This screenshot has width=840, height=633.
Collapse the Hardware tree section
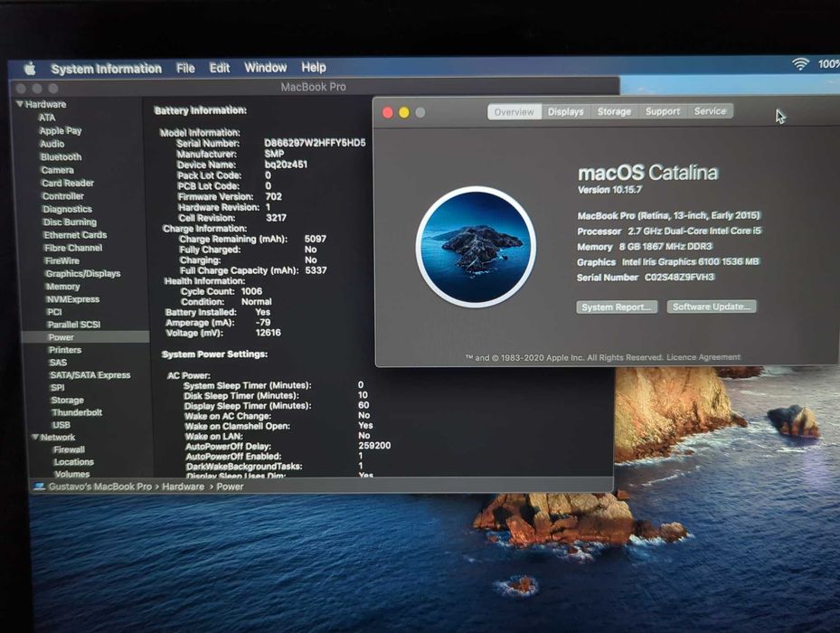(20, 104)
